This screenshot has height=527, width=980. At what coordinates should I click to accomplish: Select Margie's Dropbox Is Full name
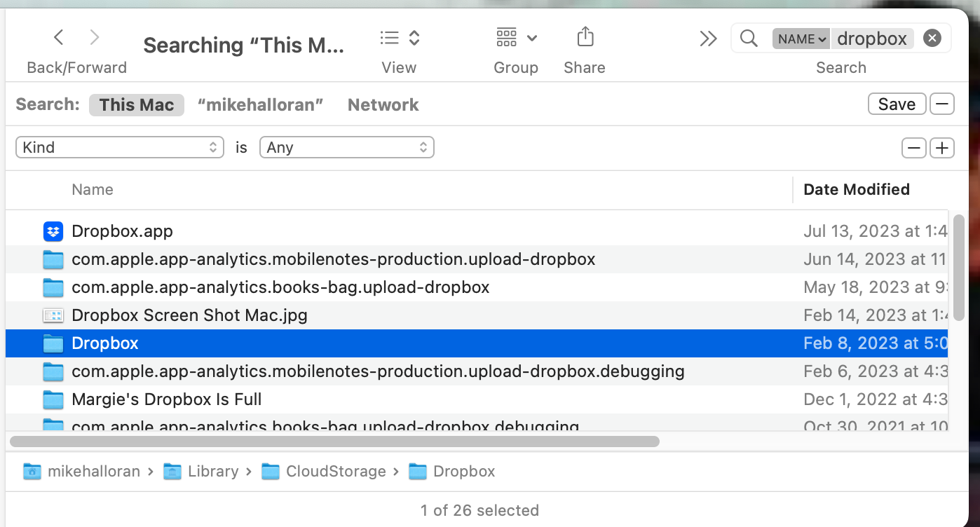click(x=166, y=399)
